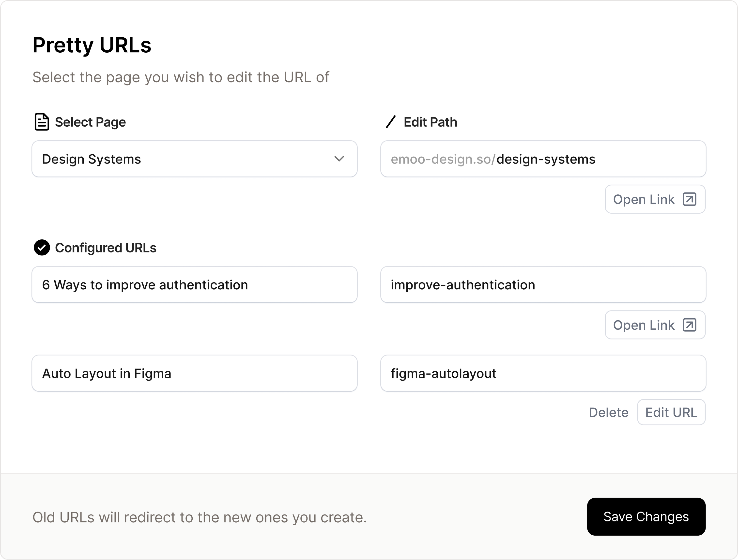Click the Edit Path label

(430, 122)
